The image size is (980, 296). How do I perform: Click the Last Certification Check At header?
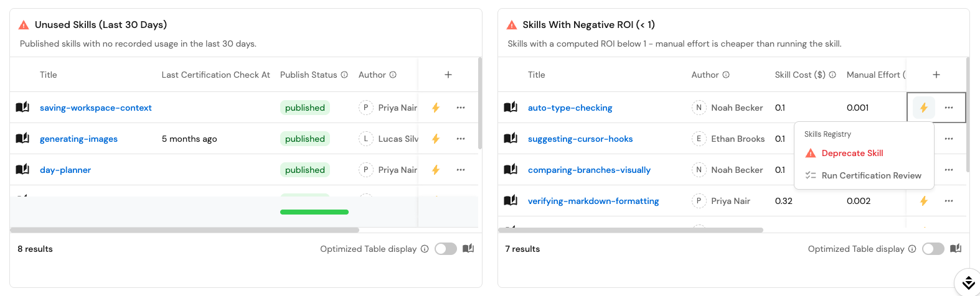pos(216,75)
